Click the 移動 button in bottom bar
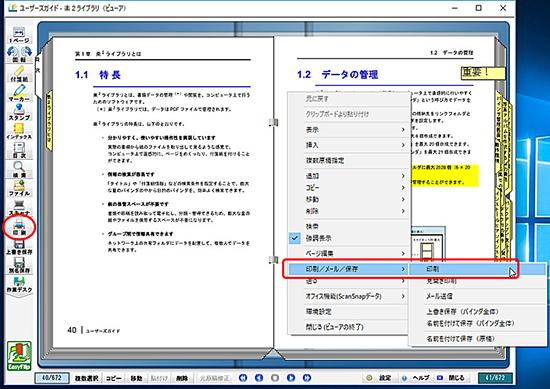 tap(136, 378)
